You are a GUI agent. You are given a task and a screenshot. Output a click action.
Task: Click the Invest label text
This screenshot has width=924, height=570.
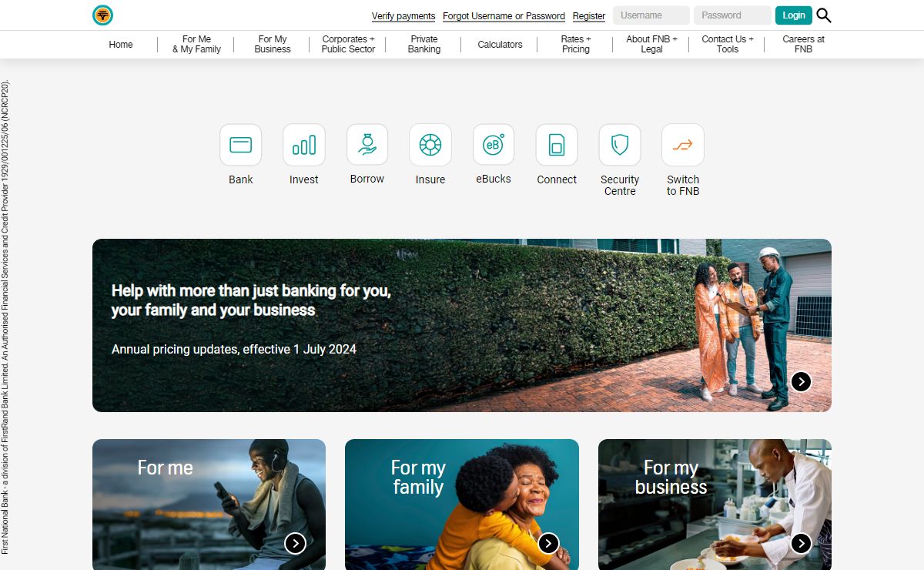[x=304, y=179]
